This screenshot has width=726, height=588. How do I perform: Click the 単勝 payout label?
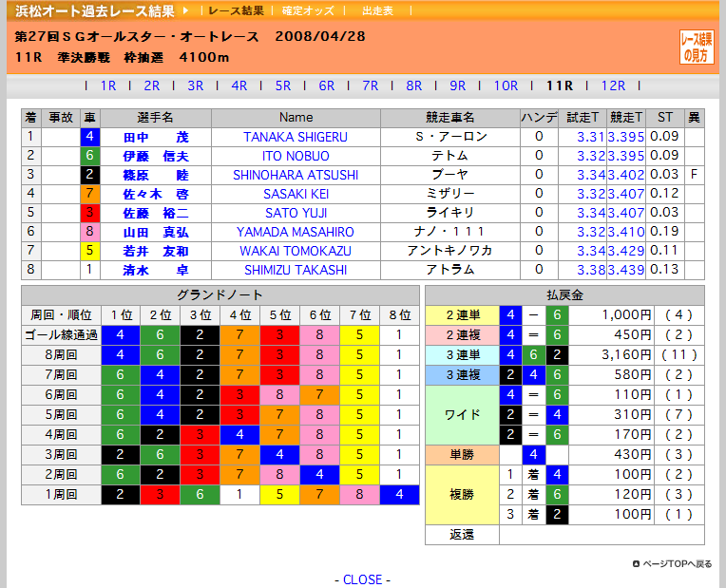tap(463, 455)
